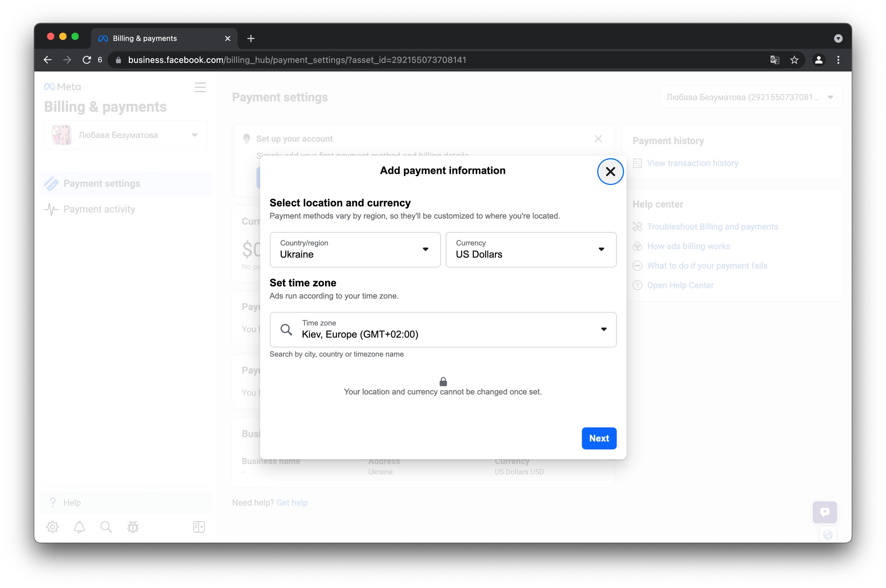Viewport: 886px width, 588px height.
Task: Toggle the sidebar hamburger menu
Action: (x=200, y=87)
